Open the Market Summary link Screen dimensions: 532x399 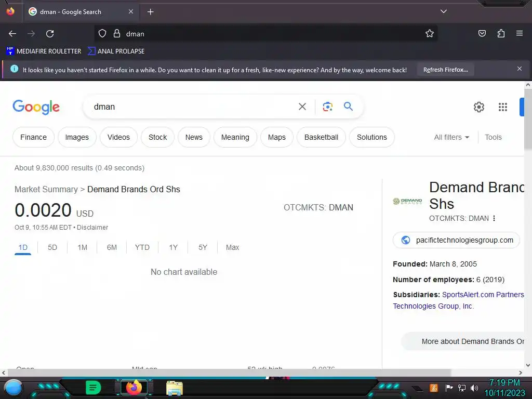pos(46,189)
